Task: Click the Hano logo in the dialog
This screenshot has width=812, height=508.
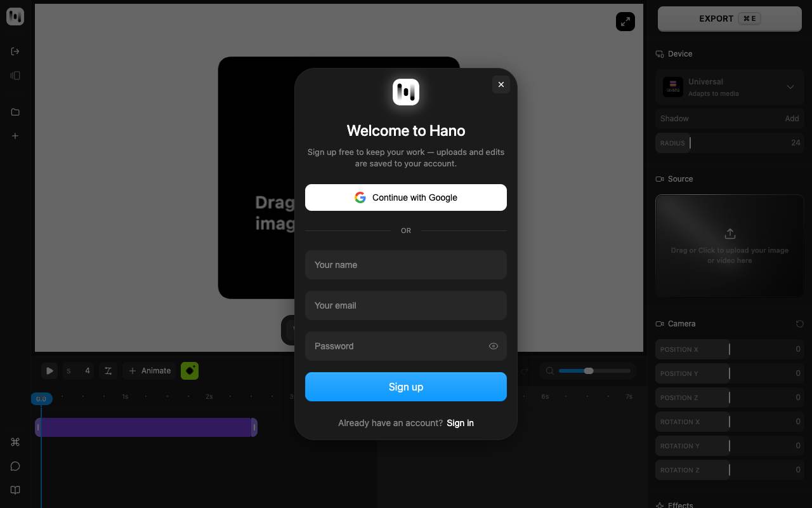Action: (x=406, y=92)
